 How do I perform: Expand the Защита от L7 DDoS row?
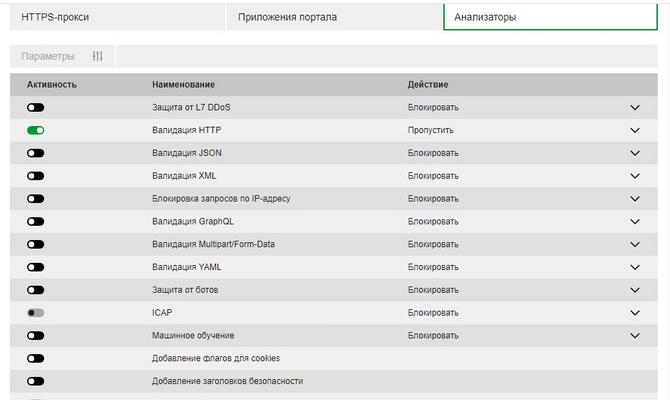pos(634,107)
